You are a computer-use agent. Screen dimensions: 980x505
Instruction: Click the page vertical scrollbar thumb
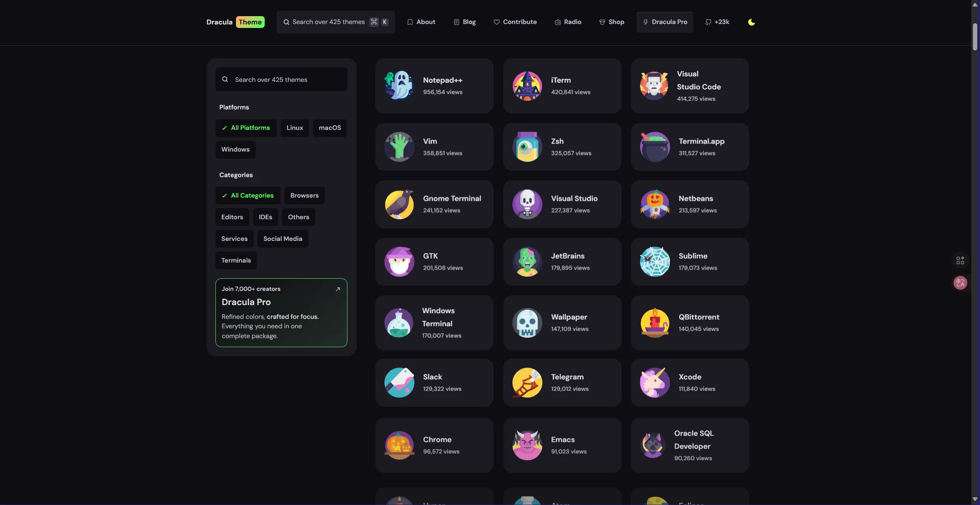click(975, 37)
